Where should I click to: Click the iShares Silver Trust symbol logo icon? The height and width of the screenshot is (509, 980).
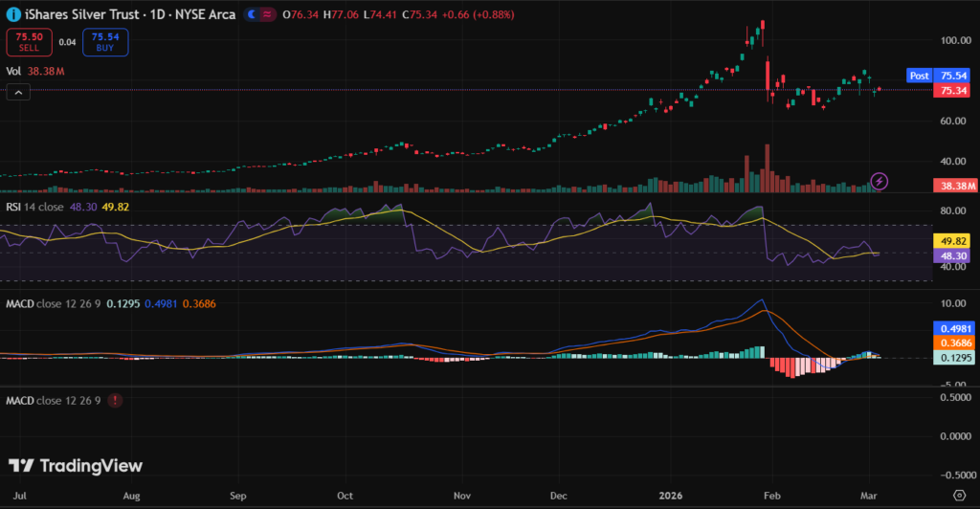13,14
